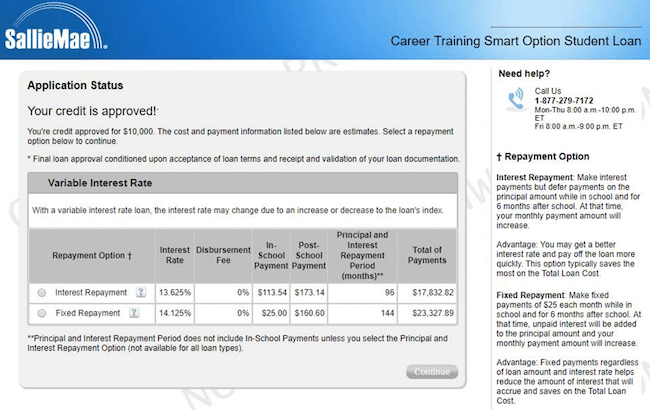The width and height of the screenshot is (650, 410).
Task: Click the Post-School Payment column header
Action: coord(309,255)
